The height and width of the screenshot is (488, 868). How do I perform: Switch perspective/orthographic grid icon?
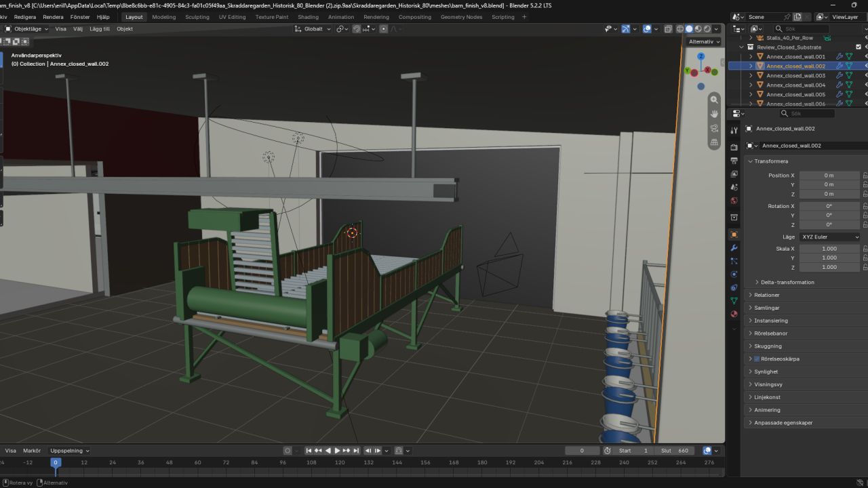click(x=714, y=142)
